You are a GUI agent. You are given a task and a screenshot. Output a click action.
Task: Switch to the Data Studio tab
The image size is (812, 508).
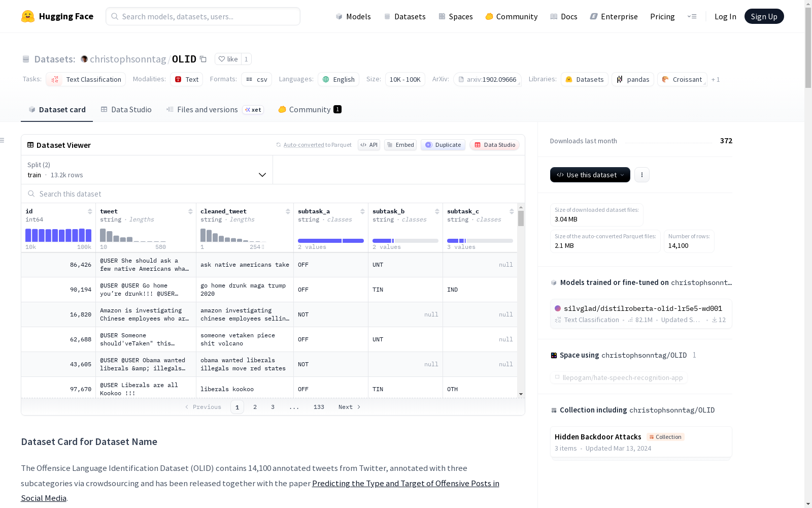(x=126, y=109)
